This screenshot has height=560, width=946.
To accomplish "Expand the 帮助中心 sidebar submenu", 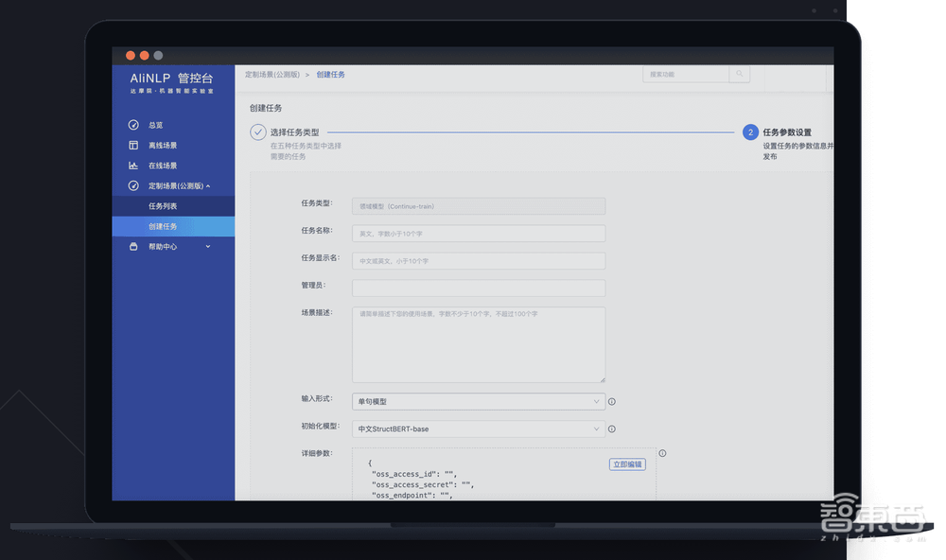I will [207, 247].
